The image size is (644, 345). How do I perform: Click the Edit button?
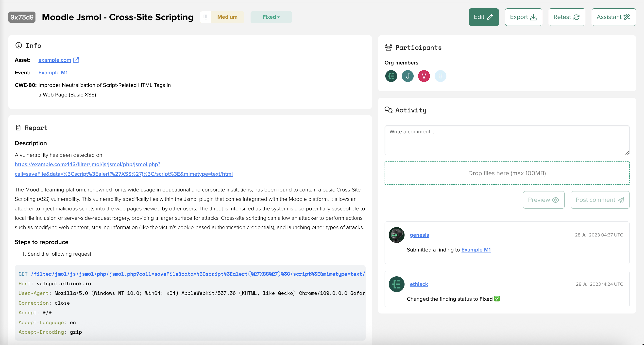[484, 17]
